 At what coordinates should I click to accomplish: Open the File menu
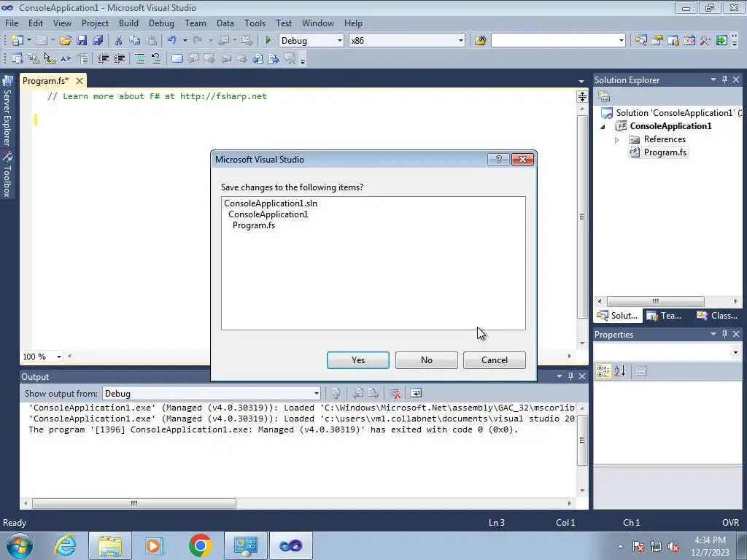click(x=12, y=23)
